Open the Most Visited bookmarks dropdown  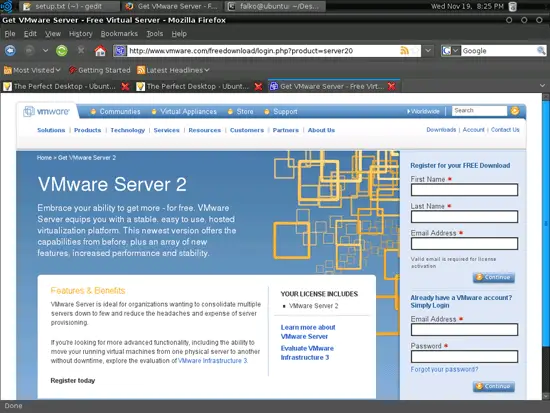(32, 70)
